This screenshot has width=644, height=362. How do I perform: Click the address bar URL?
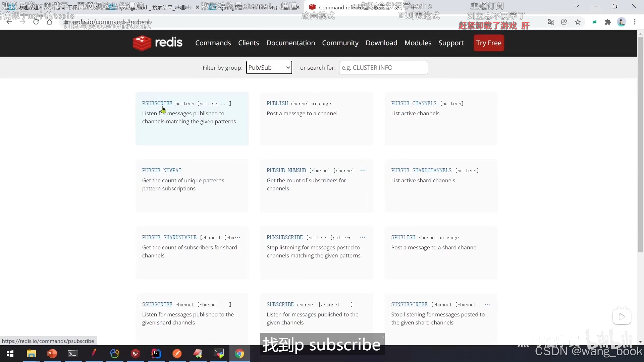(x=112, y=22)
